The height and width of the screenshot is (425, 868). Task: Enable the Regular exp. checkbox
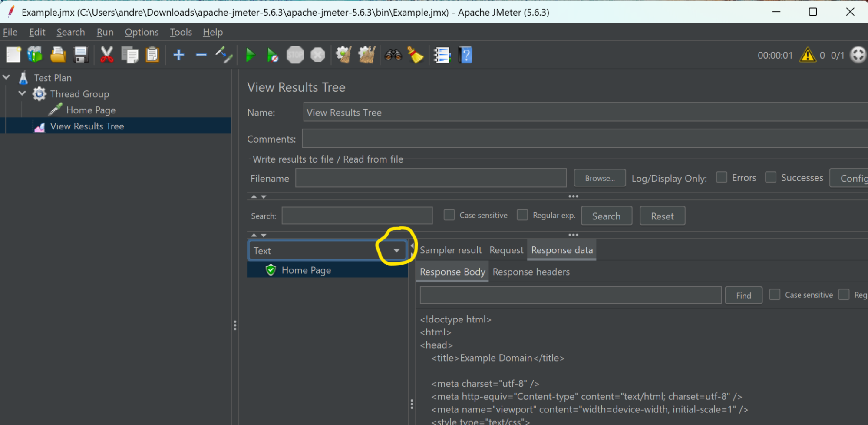pyautogui.click(x=522, y=215)
